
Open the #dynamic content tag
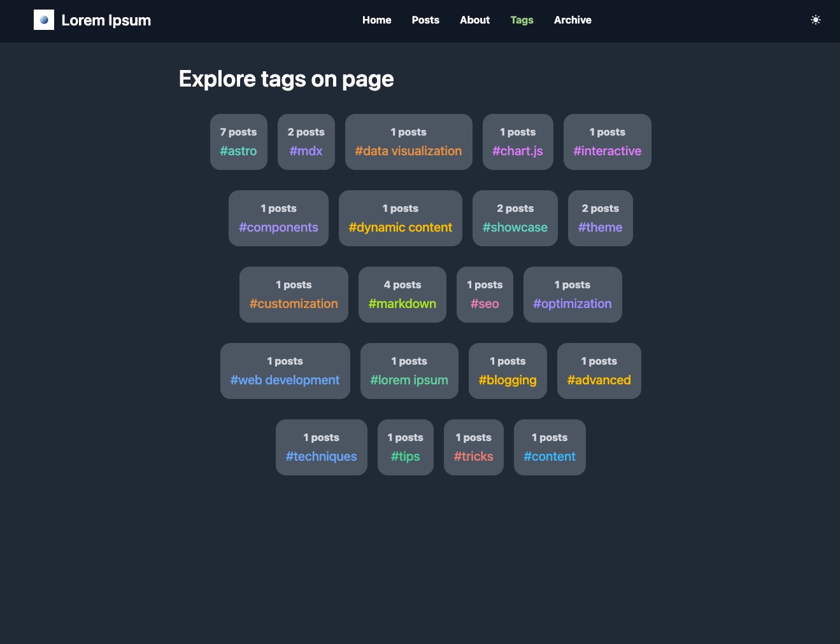point(400,218)
